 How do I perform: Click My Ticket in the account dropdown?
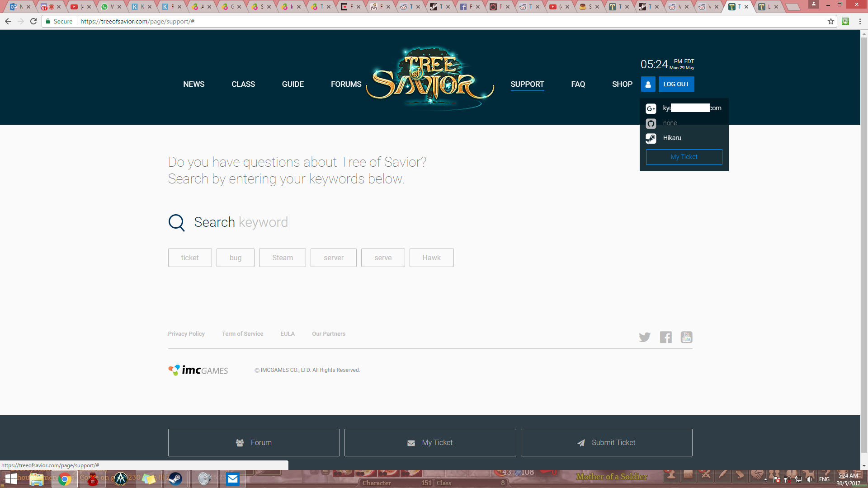(684, 157)
